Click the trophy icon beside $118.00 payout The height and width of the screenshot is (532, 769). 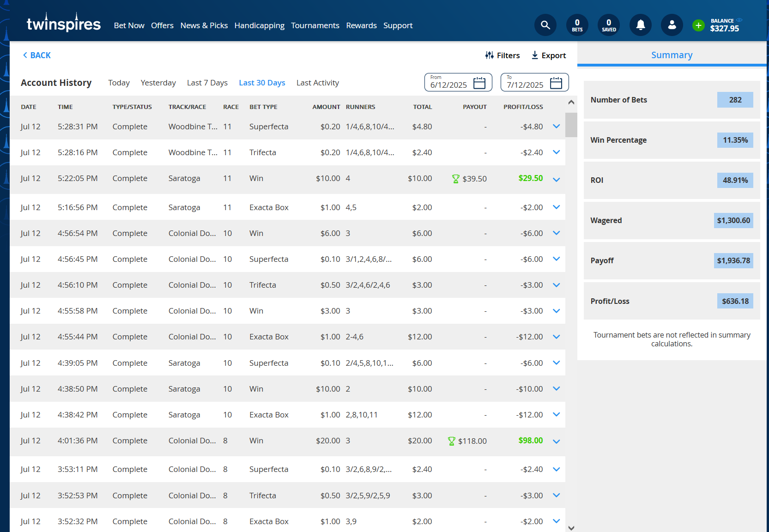coord(451,441)
